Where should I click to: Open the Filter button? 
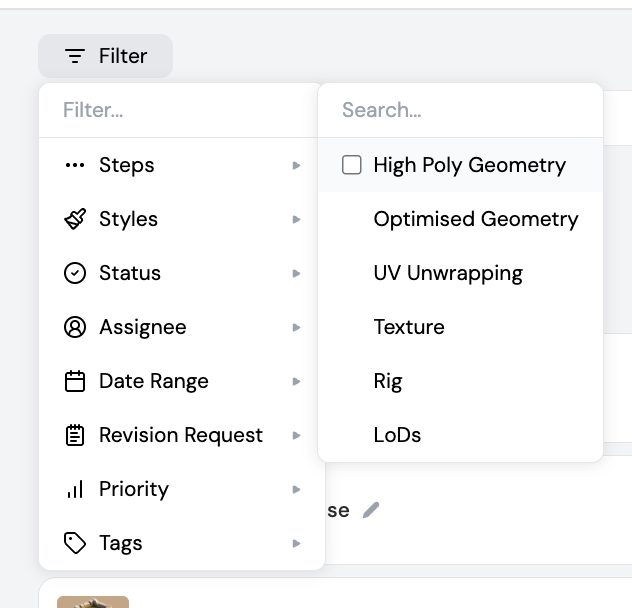point(106,56)
